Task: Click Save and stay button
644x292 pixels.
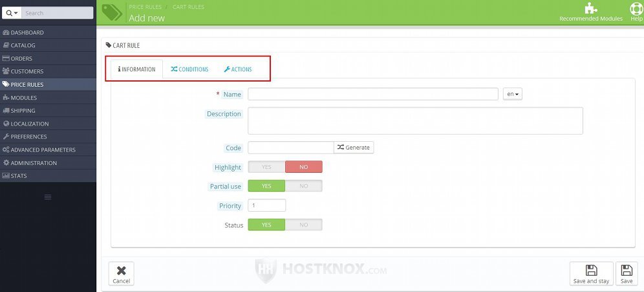Action: [591, 273]
